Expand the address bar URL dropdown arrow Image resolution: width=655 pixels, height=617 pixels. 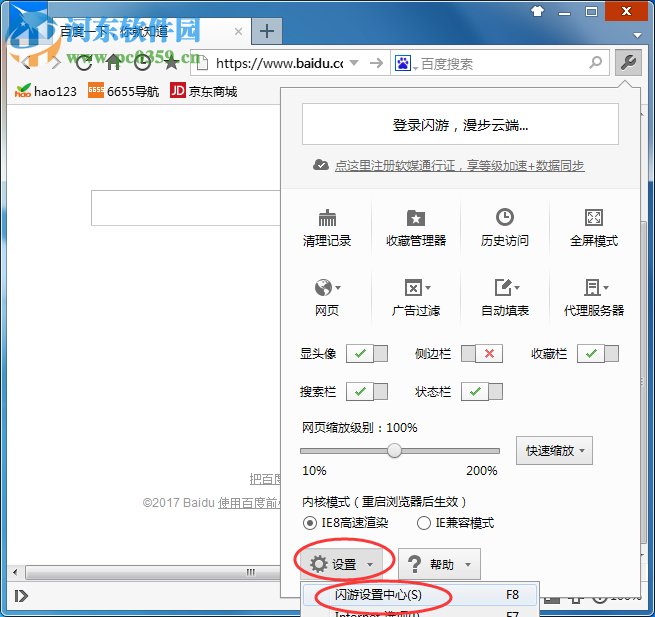354,63
